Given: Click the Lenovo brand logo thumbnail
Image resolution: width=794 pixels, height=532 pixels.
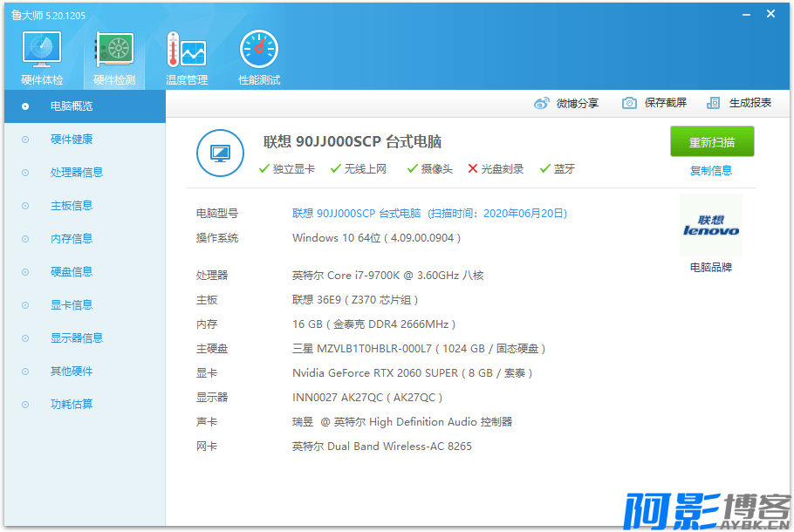Looking at the screenshot, I should [710, 226].
